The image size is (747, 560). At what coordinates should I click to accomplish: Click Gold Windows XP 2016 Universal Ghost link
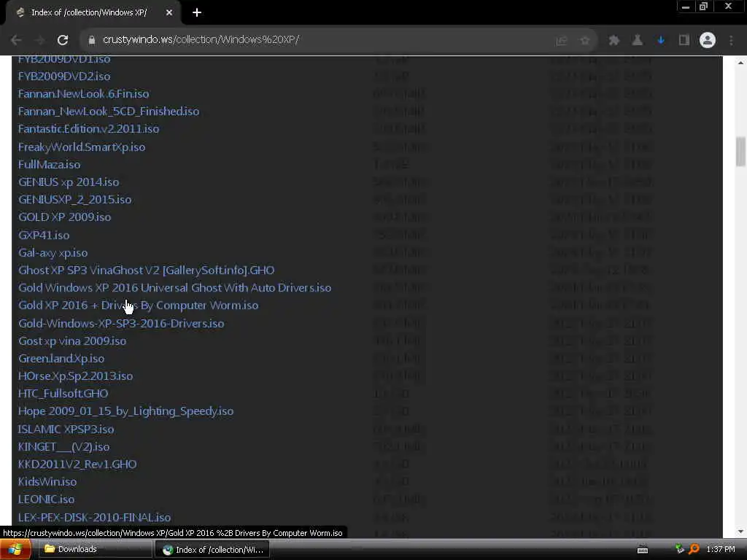(175, 288)
